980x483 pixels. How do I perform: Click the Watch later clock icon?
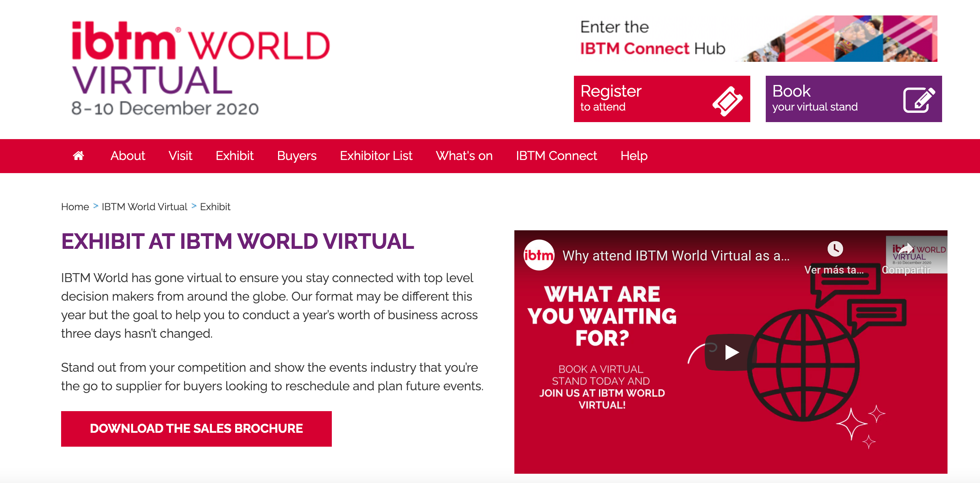tap(835, 249)
